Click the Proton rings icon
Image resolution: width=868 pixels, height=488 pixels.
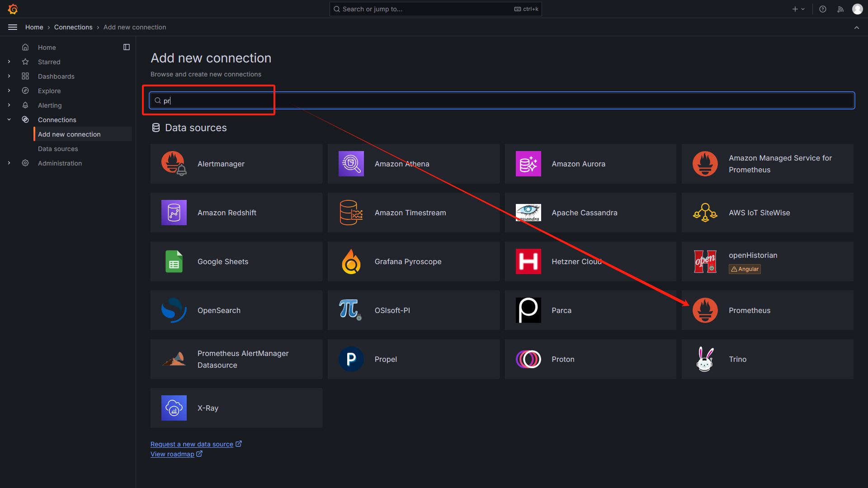(528, 359)
